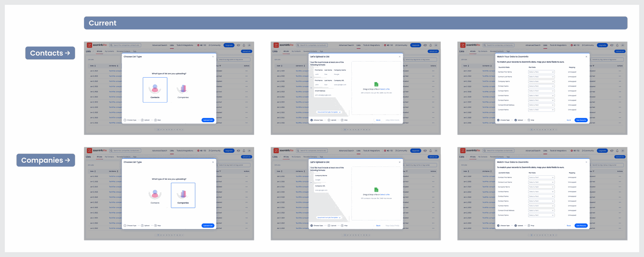The width and height of the screenshot is (644, 257).
Task: Close the Companies-row Match Your Data dialog
Action: pyautogui.click(x=586, y=162)
